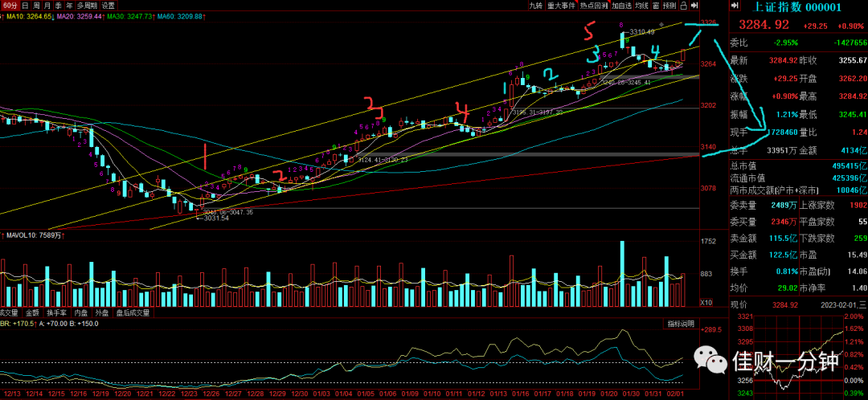Open the 设置 settings menu
Screen dimensions: 868x400
[108, 6]
